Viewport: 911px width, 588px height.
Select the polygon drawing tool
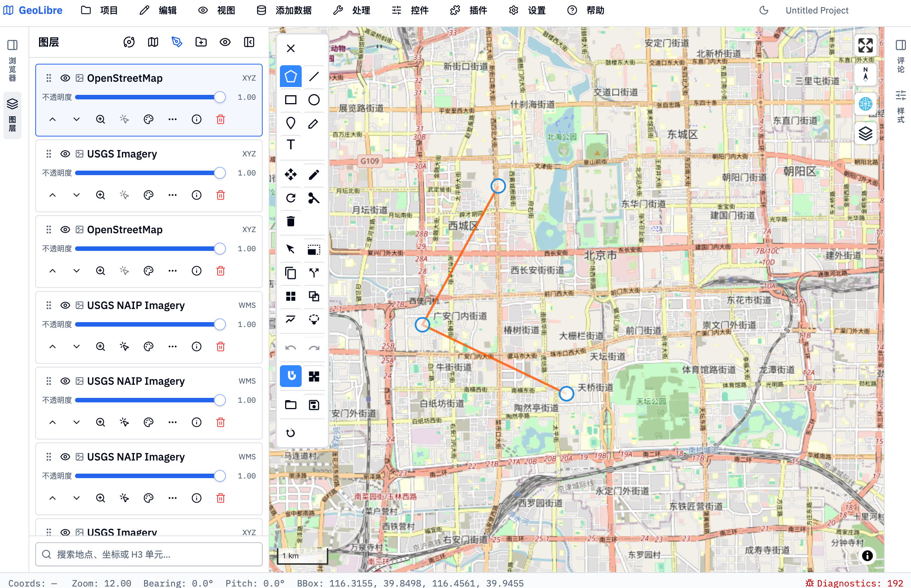[x=291, y=77]
